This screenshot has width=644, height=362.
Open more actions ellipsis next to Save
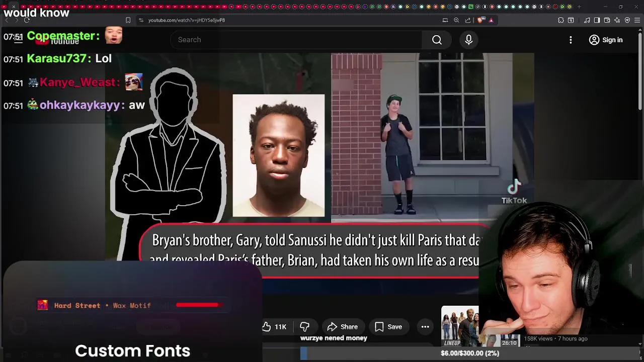pyautogui.click(x=425, y=327)
